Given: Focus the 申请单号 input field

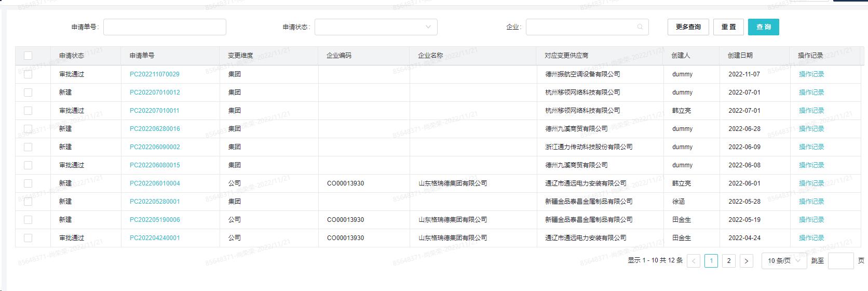Looking at the screenshot, I should tap(165, 27).
